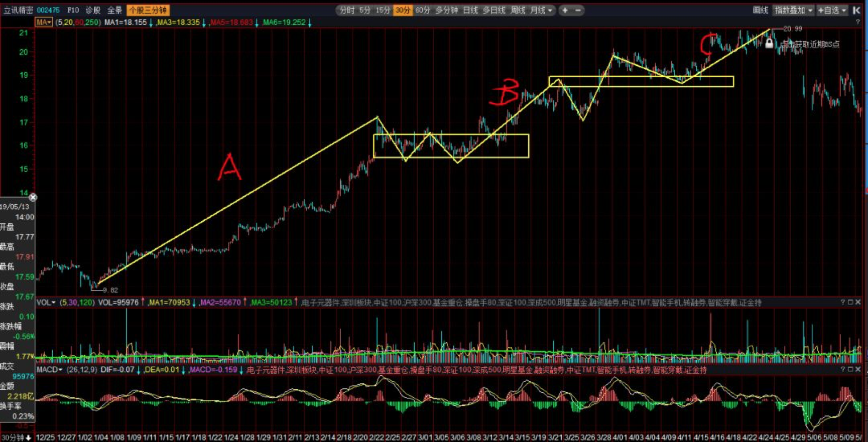Screen dimensions: 868x442
Task: Click the MA1=70953 volume value
Action: pos(169,303)
